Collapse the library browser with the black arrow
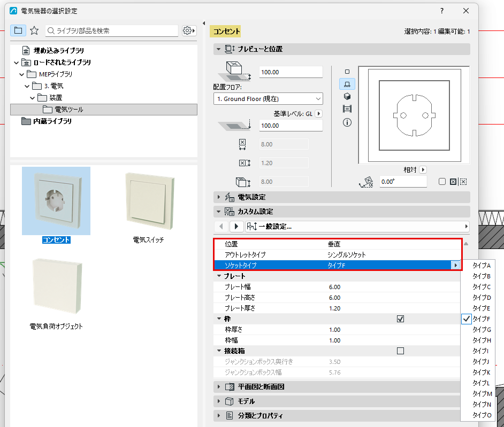 coord(204,23)
